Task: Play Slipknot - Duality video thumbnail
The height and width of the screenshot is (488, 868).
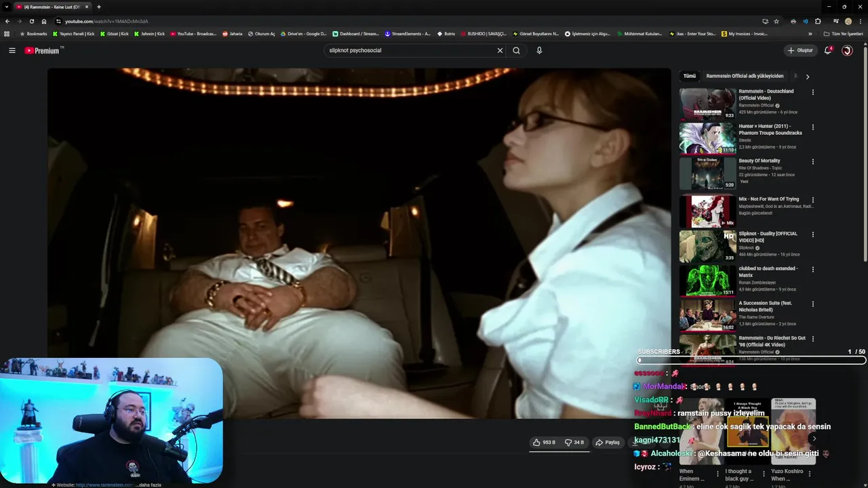Action: [x=707, y=246]
